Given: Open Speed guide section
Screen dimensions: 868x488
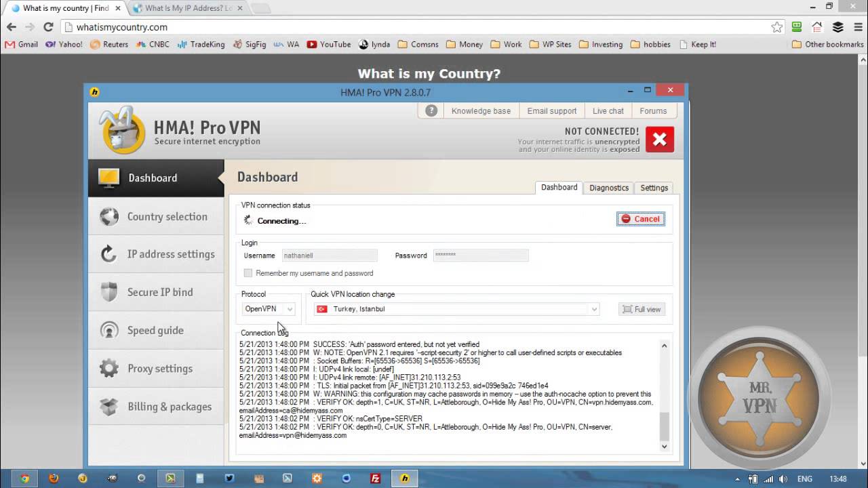Looking at the screenshot, I should pyautogui.click(x=156, y=330).
